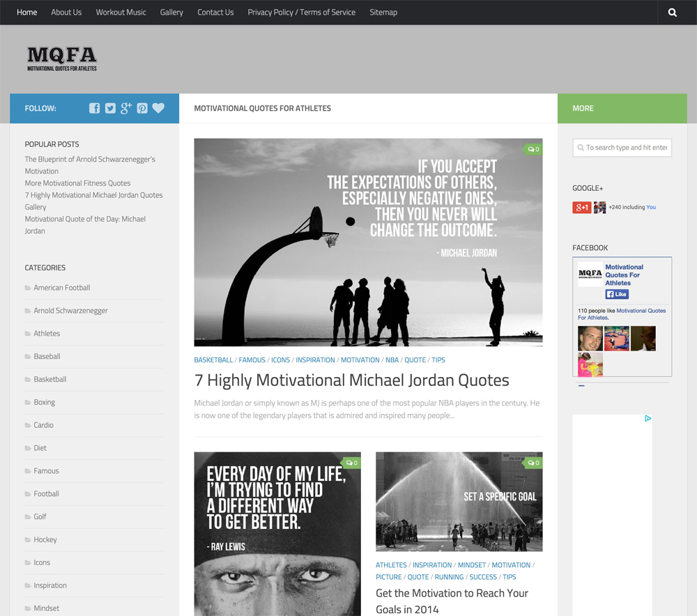Open Hockey category
The image size is (697, 616).
coord(45,539)
